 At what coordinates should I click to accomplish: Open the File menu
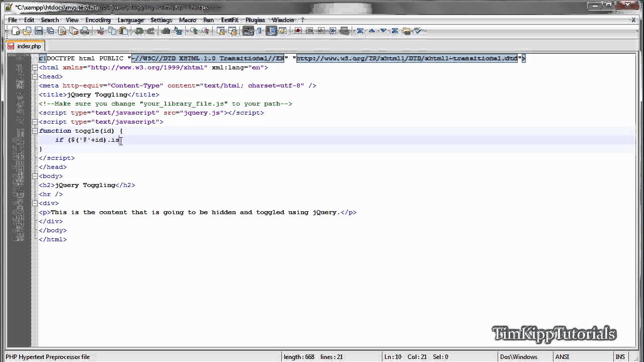pos(13,20)
